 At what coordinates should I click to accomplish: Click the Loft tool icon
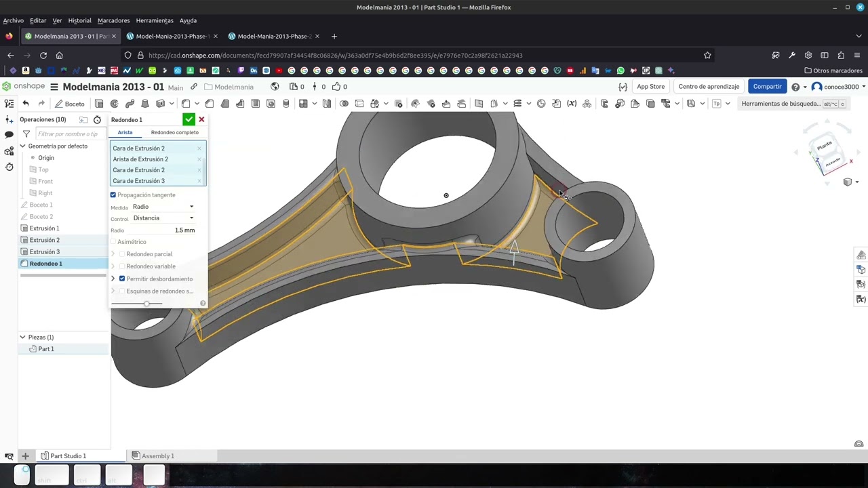coord(145,104)
